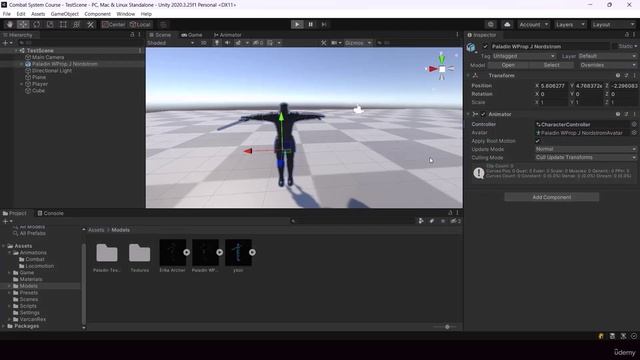Toggle hidden packages visibility count

(456, 221)
